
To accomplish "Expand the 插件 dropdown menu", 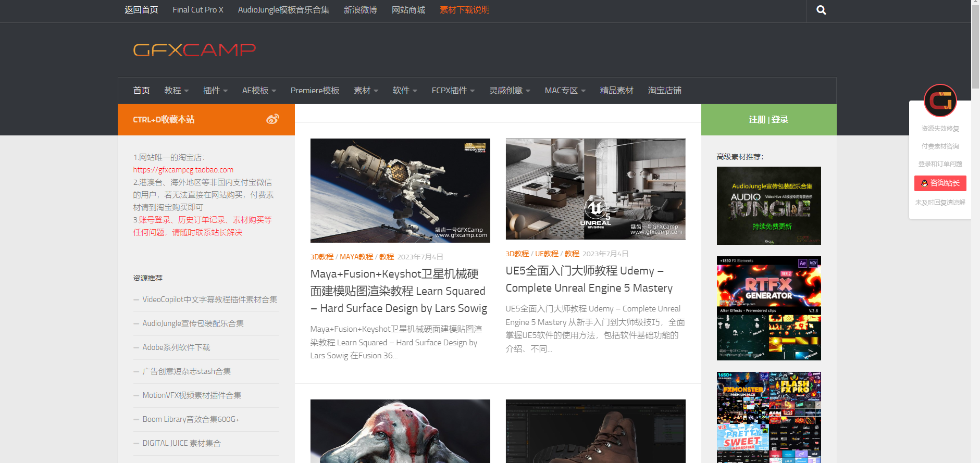I will [216, 91].
